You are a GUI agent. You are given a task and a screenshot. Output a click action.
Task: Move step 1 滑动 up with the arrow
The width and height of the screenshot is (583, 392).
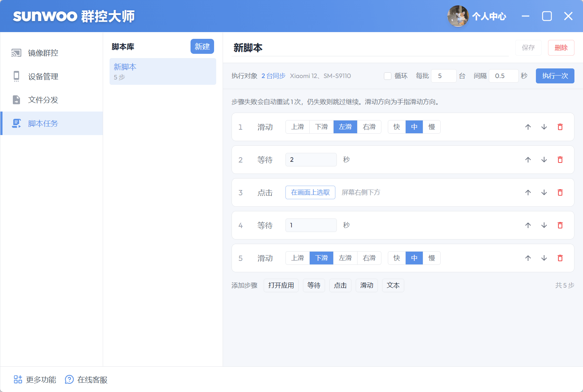coord(528,127)
